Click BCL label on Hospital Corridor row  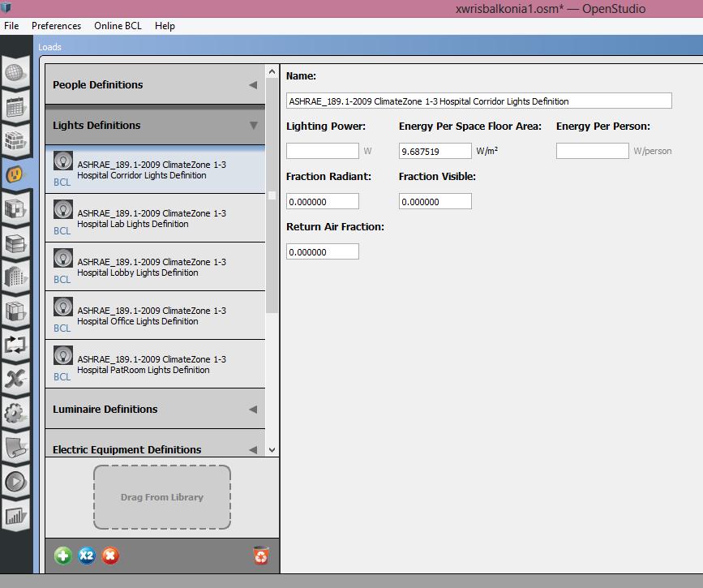pyautogui.click(x=62, y=182)
